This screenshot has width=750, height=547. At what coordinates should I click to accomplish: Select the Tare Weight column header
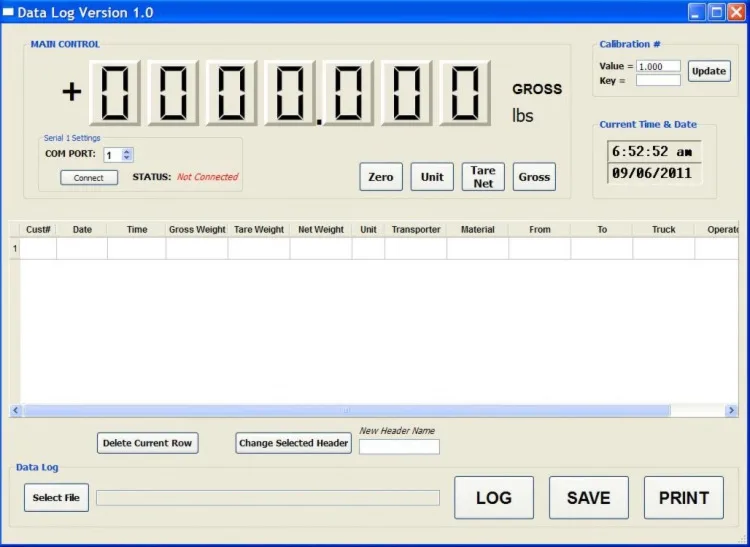(x=259, y=230)
